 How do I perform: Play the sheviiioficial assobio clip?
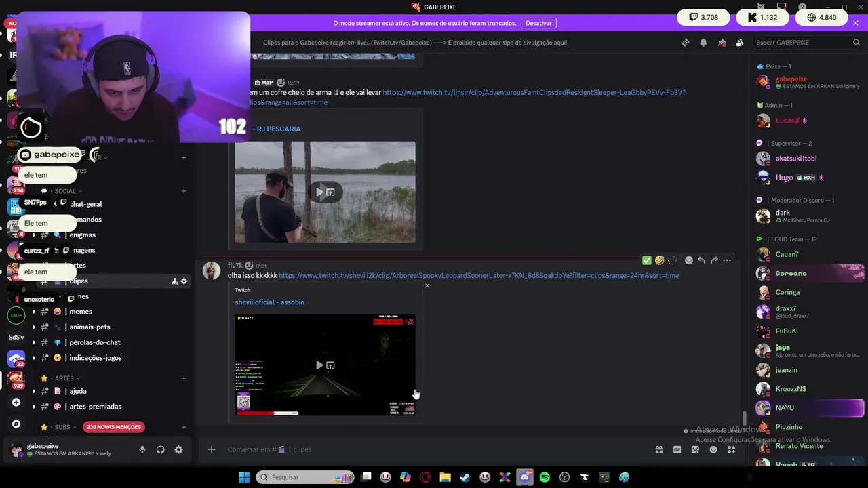coord(319,365)
